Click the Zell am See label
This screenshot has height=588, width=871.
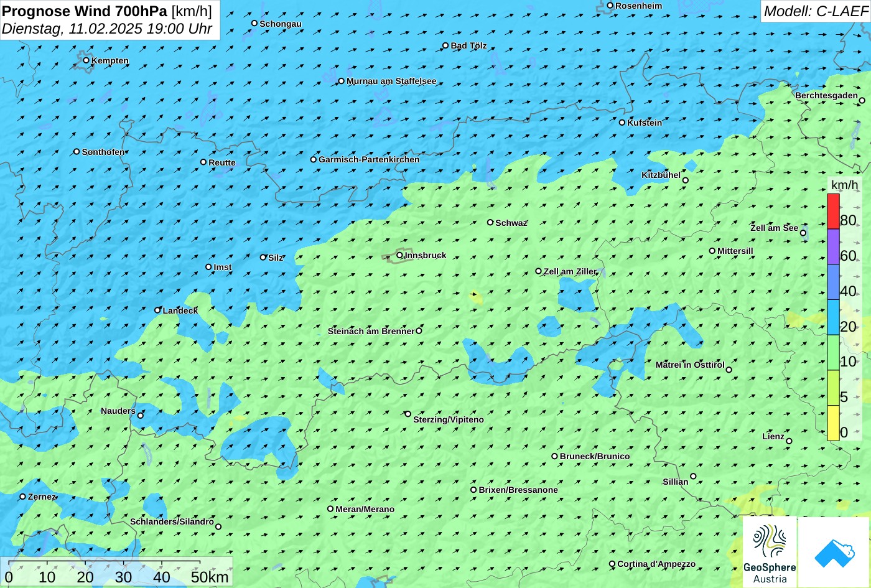click(x=774, y=228)
